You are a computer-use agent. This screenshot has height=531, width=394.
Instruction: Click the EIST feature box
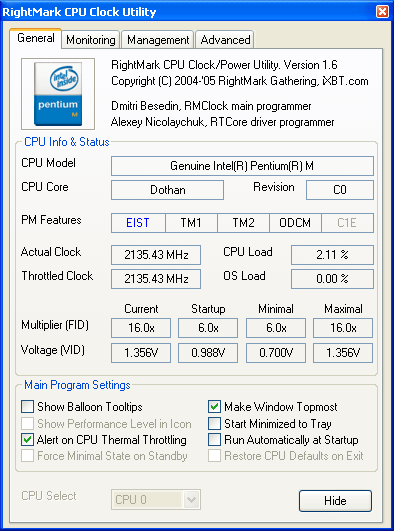138,223
